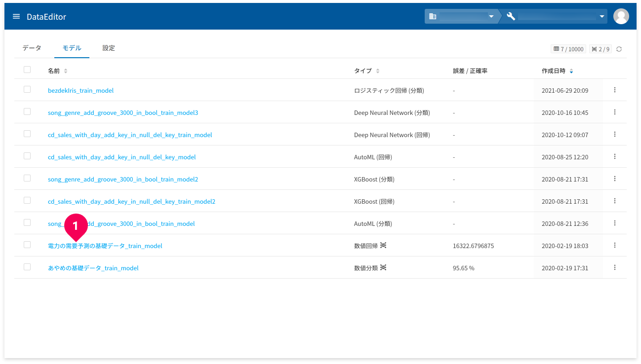
Task: Check the 電力の需要予測 model row checkbox
Action: (x=27, y=245)
